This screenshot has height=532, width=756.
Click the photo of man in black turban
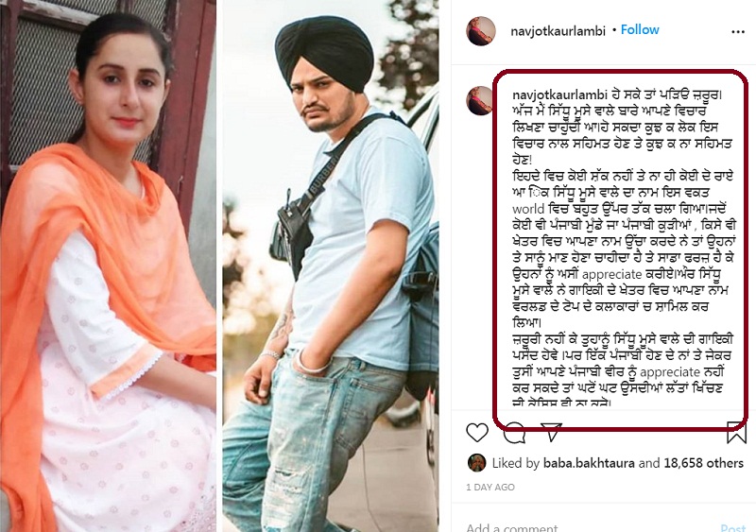pyautogui.click(x=330, y=266)
